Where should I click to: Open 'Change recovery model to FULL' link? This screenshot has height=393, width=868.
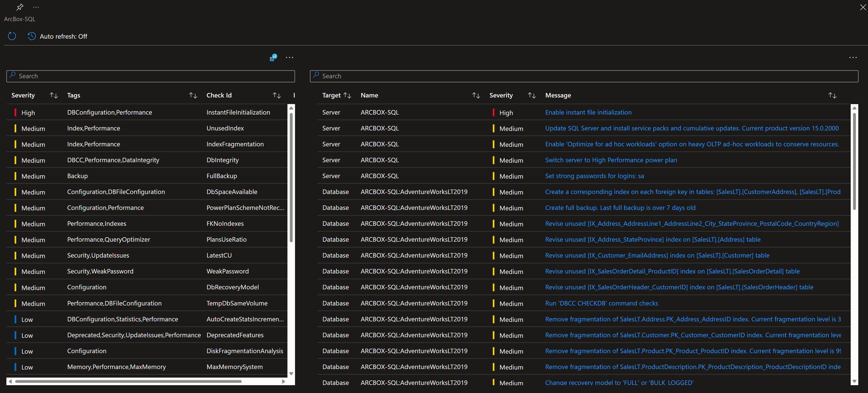619,383
